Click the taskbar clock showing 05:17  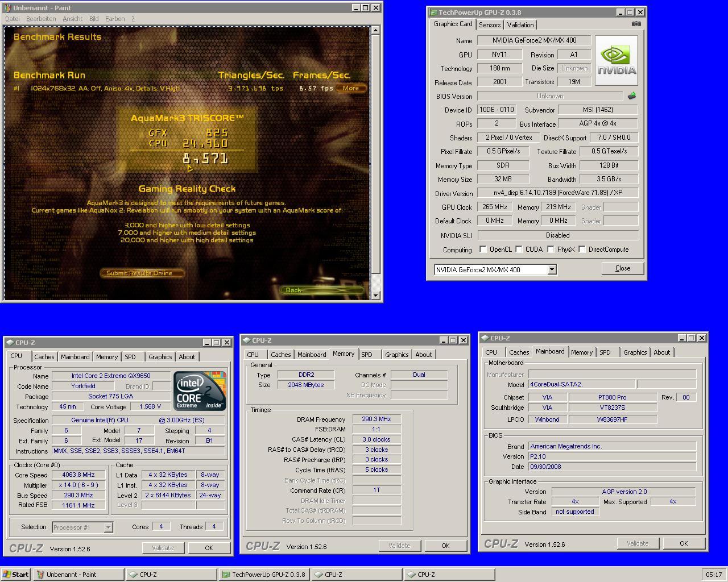click(714, 575)
